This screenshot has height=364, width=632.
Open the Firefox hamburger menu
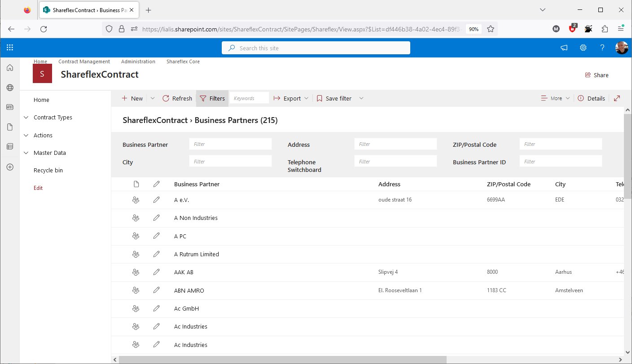coord(621,29)
